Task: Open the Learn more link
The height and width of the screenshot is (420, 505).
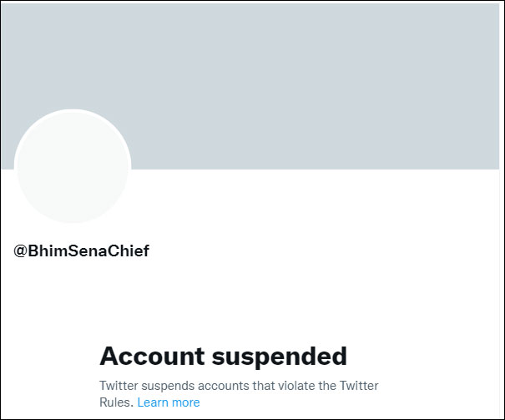Action: (169, 402)
